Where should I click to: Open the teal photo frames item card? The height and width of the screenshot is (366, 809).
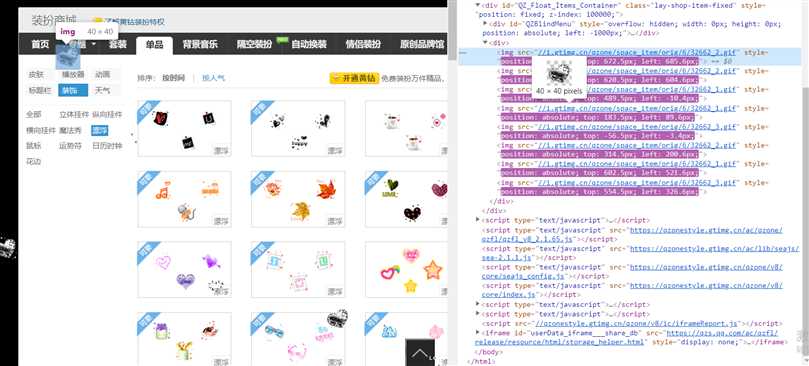click(298, 269)
